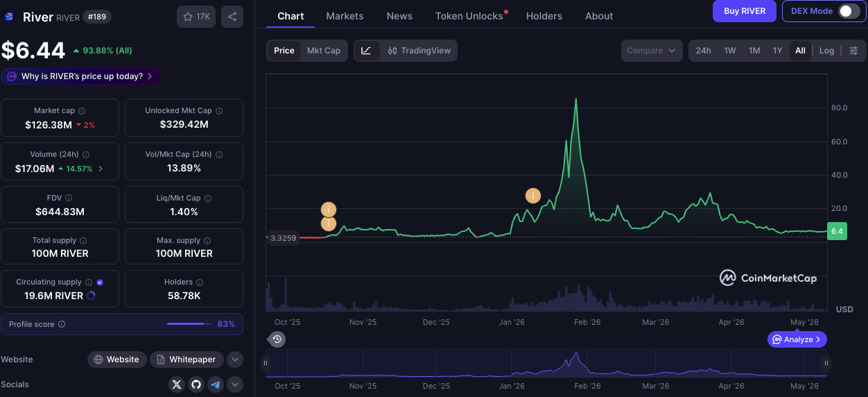The height and width of the screenshot is (397, 868).
Task: Click the $126.38M market cap value
Action: pyautogui.click(x=49, y=125)
